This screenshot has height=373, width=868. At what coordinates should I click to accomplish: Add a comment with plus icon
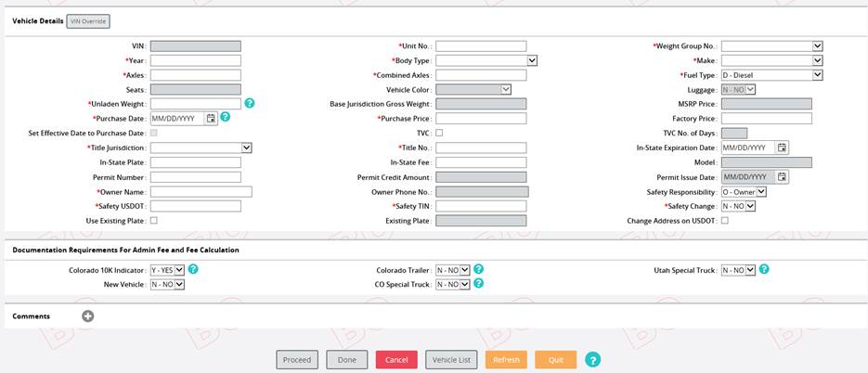pyautogui.click(x=88, y=316)
